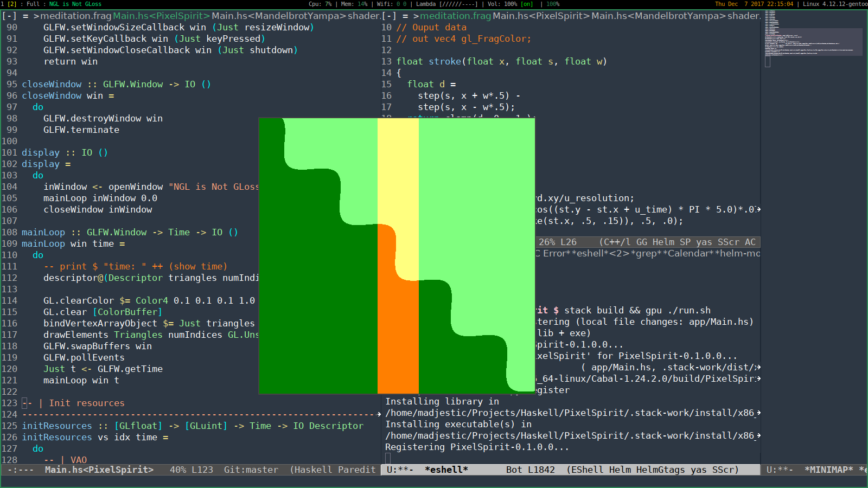Viewport: 868px width, 488px height.
Task: Click the Lambda progress bar in the status bar
Action: tap(447, 4)
